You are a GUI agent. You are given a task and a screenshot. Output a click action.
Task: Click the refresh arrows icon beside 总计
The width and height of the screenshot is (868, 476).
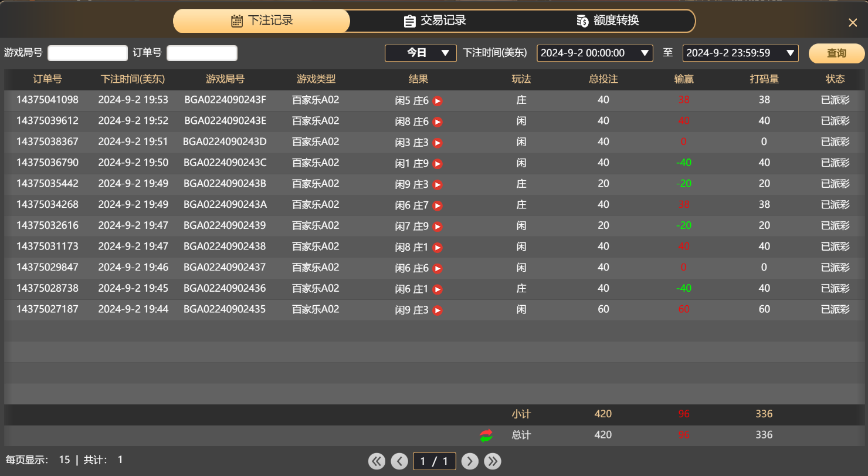pos(486,435)
